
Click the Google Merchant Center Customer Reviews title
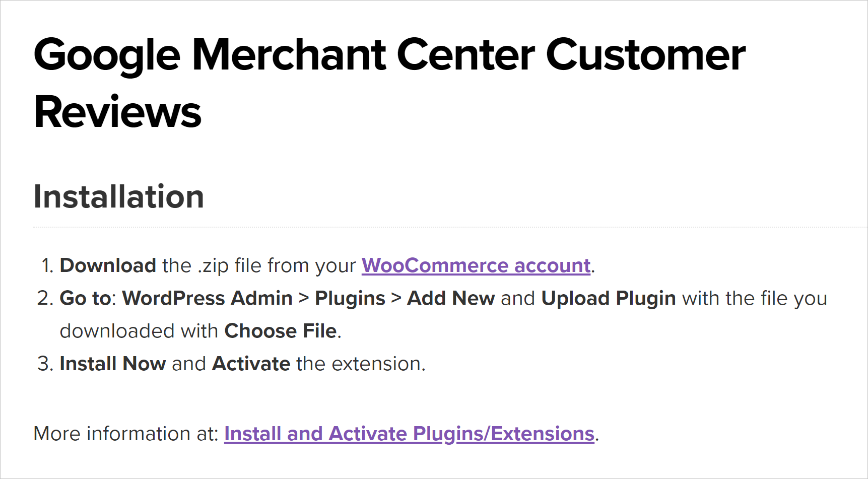click(389, 83)
